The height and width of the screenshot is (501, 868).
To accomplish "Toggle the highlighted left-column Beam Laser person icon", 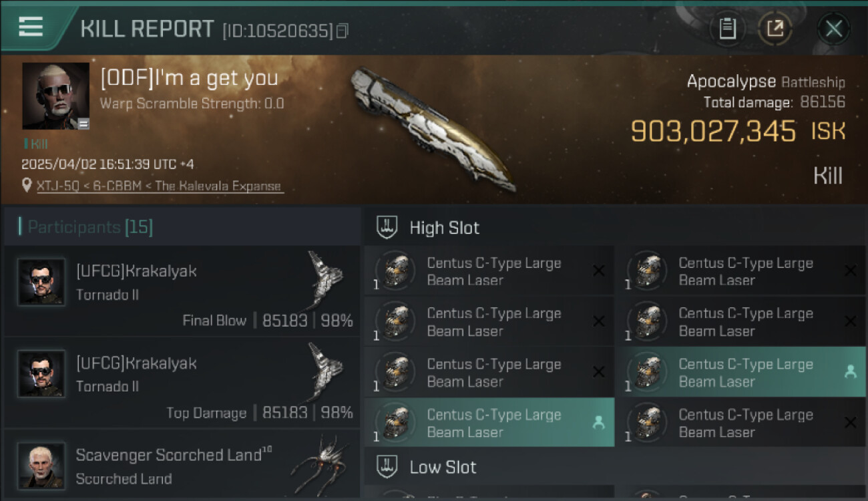I will (x=598, y=422).
